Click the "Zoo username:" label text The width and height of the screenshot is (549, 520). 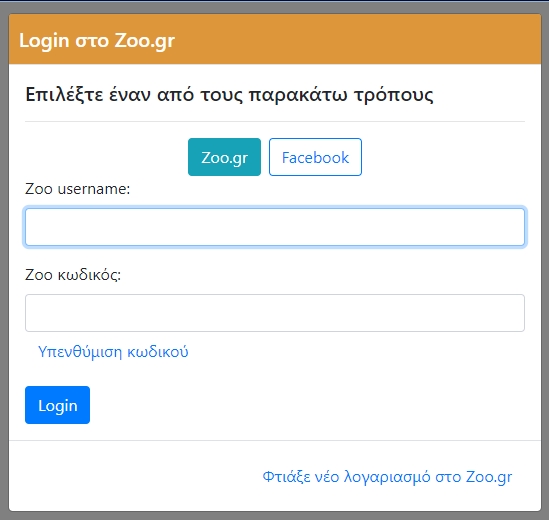pos(77,189)
